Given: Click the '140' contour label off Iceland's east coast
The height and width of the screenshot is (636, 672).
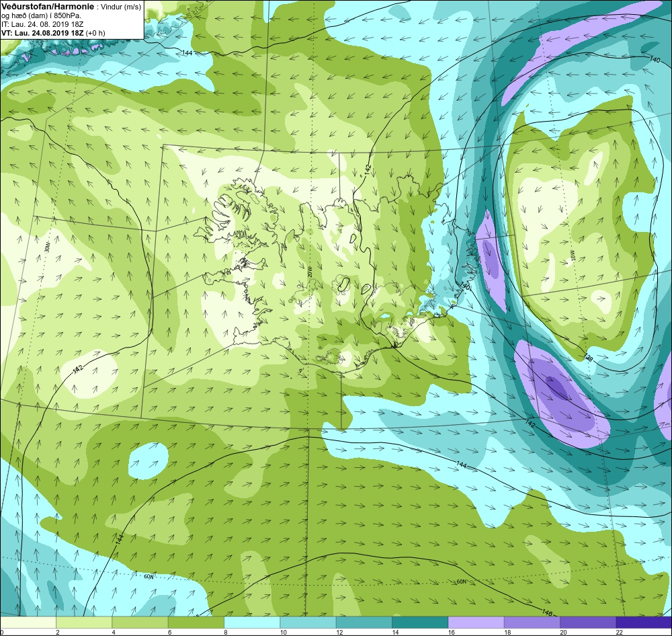Looking at the screenshot, I should (x=465, y=285).
